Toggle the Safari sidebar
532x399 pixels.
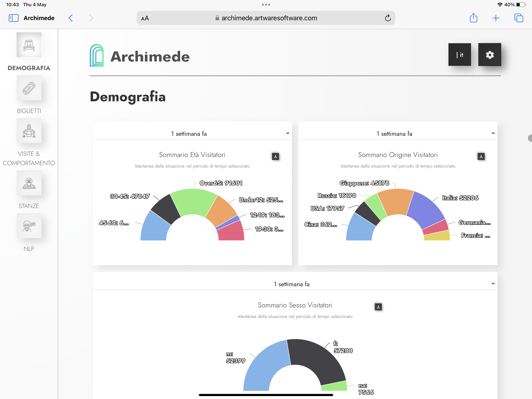[x=13, y=18]
